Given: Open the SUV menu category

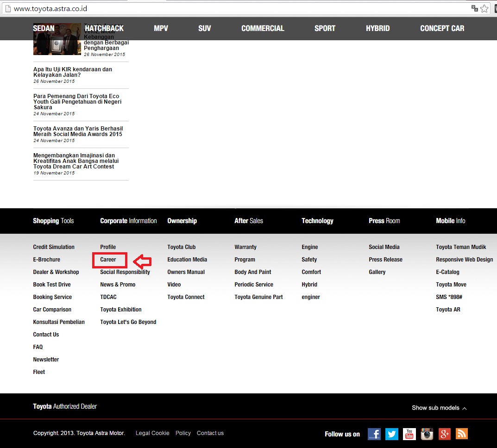Looking at the screenshot, I should point(204,28).
